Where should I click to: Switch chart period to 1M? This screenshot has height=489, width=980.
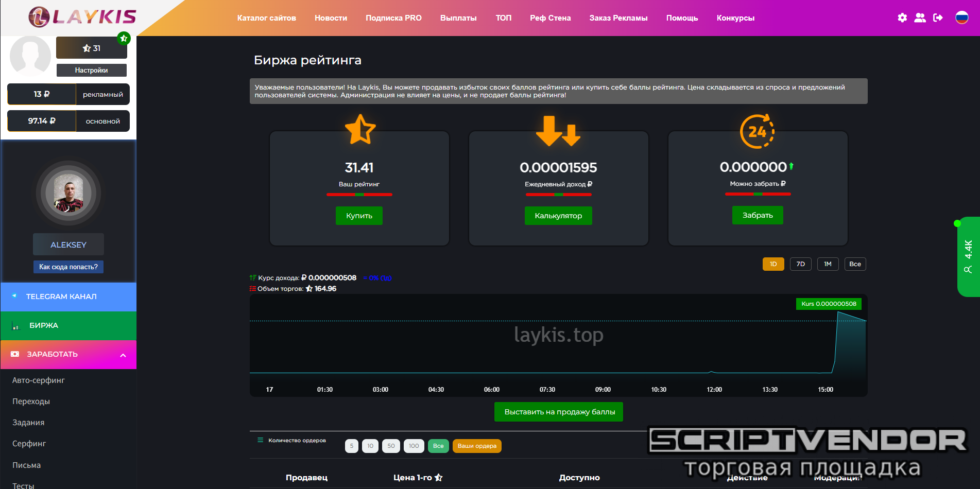coord(828,264)
